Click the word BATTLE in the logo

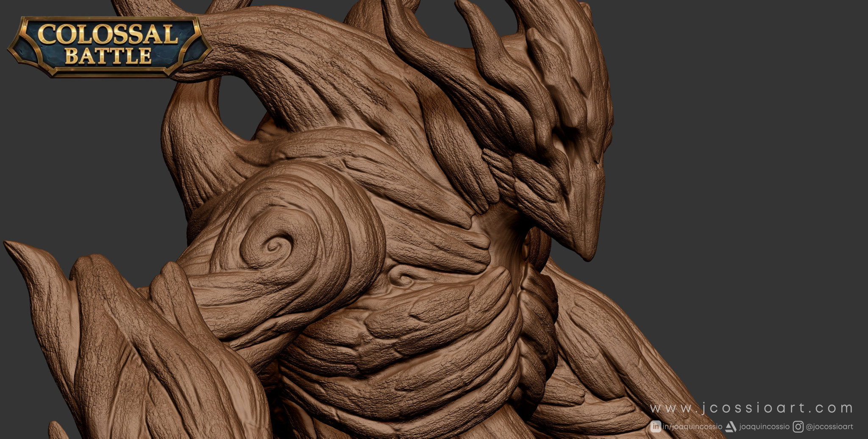pos(109,56)
